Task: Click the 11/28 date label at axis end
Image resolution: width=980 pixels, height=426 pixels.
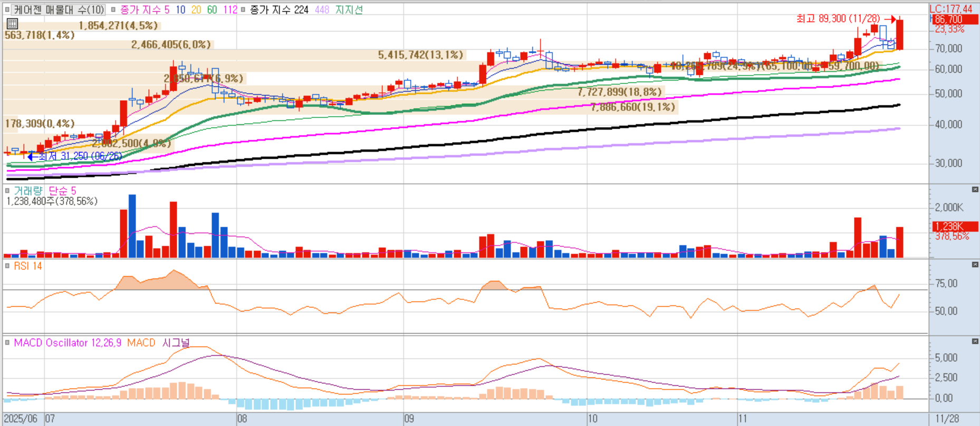Action: [x=947, y=419]
